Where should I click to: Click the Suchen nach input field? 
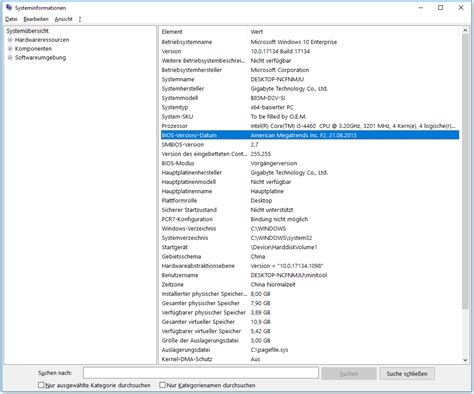[x=201, y=373]
